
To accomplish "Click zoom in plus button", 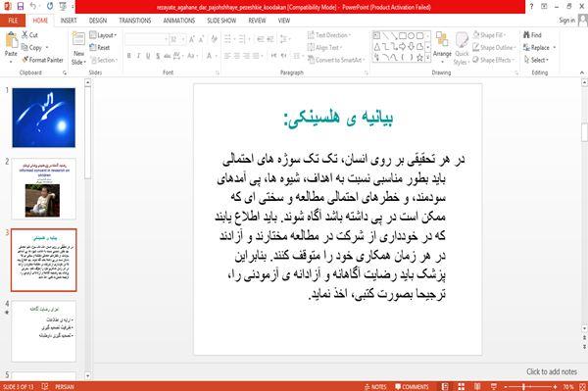I will pos(555,387).
